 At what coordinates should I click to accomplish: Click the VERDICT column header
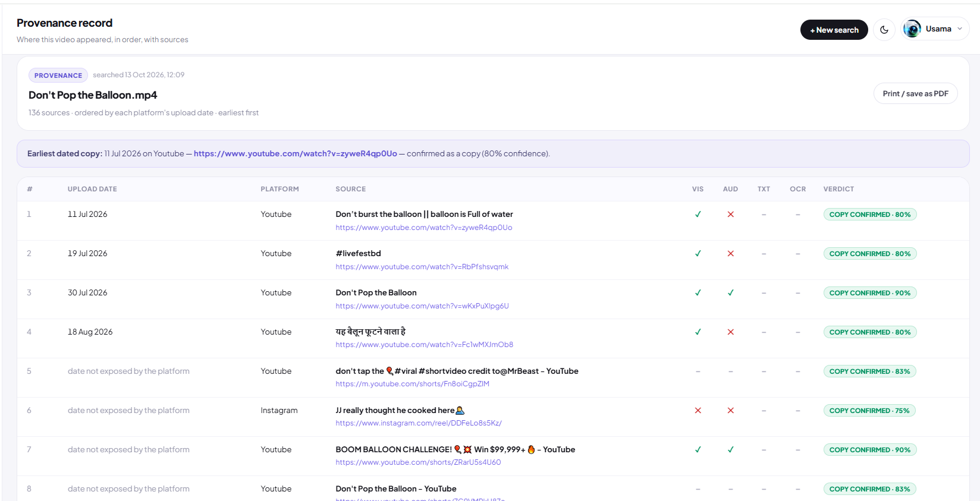838,189
